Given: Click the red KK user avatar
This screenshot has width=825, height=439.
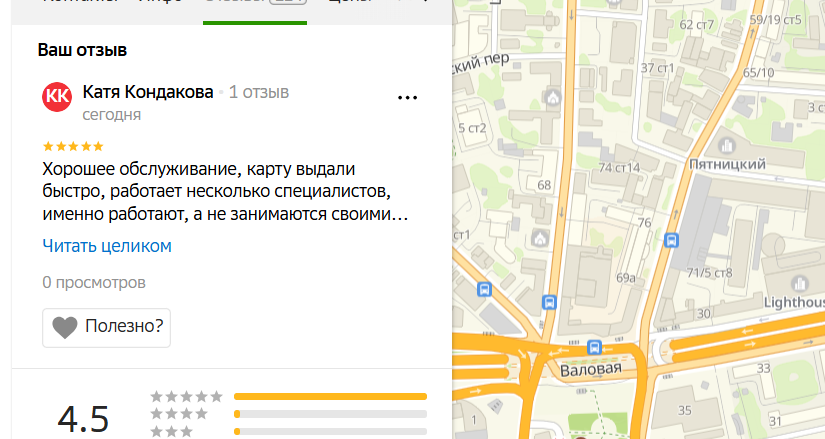Looking at the screenshot, I should click(57, 97).
